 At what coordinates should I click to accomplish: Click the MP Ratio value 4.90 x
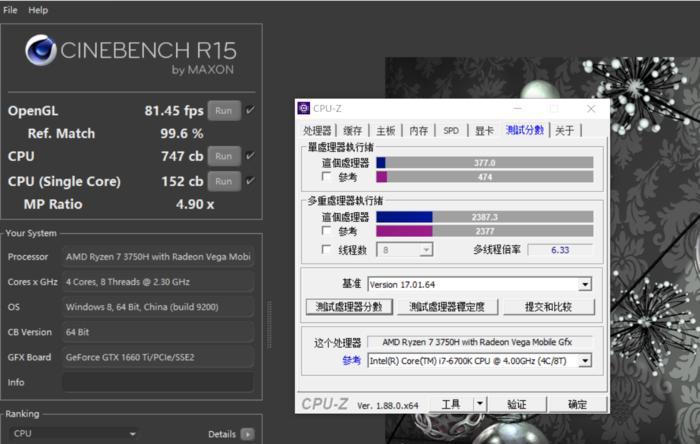pyautogui.click(x=195, y=204)
